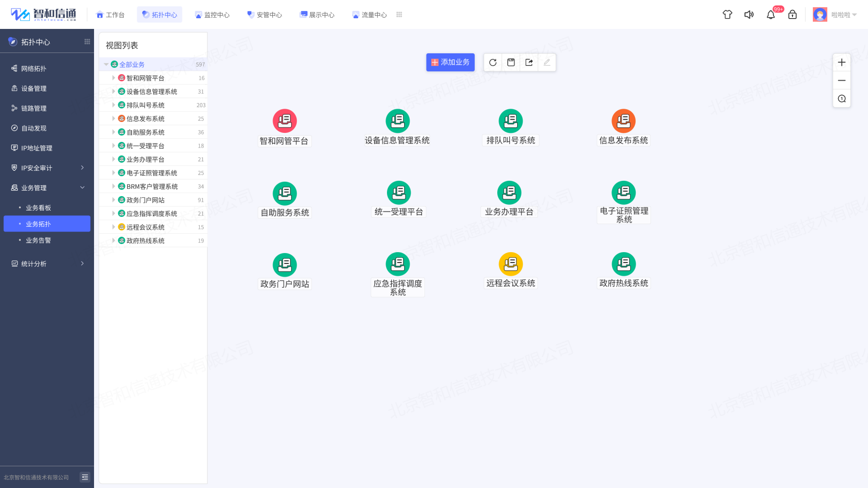Export the topology view
868x488 pixels.
pyautogui.click(x=528, y=62)
